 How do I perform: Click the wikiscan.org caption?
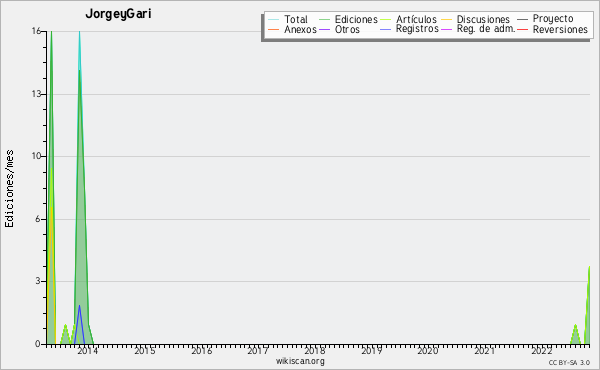[300, 361]
